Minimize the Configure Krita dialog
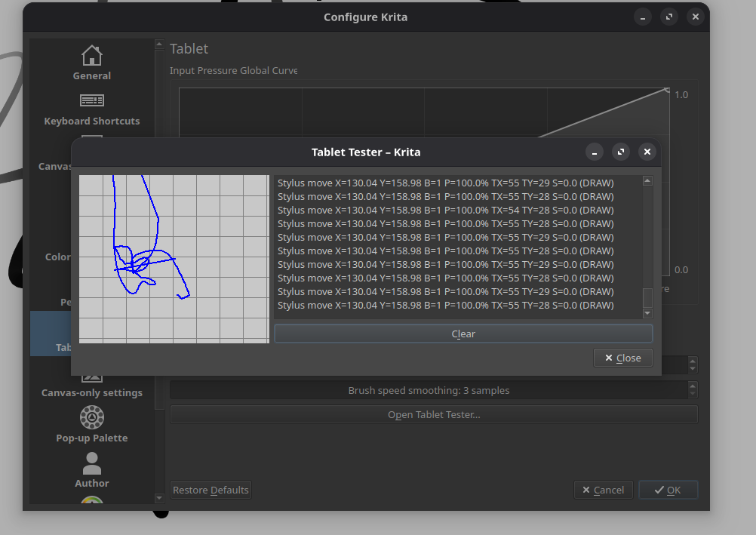 (x=642, y=17)
